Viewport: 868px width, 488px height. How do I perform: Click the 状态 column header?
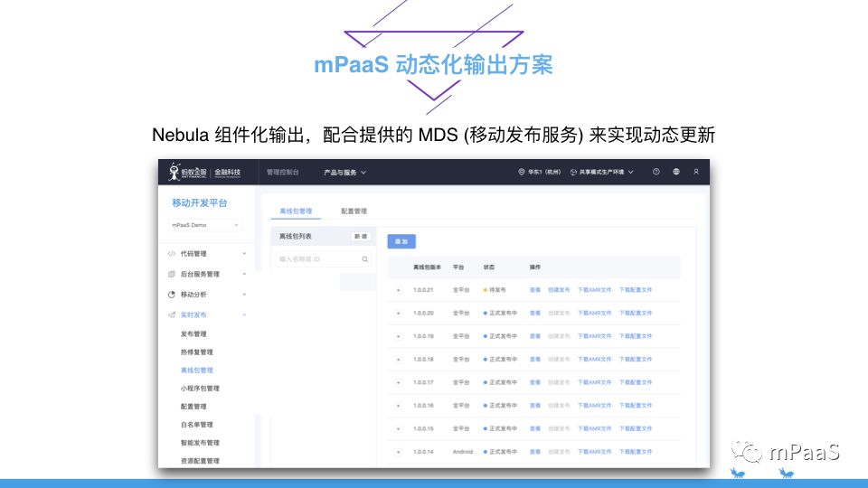point(489,267)
